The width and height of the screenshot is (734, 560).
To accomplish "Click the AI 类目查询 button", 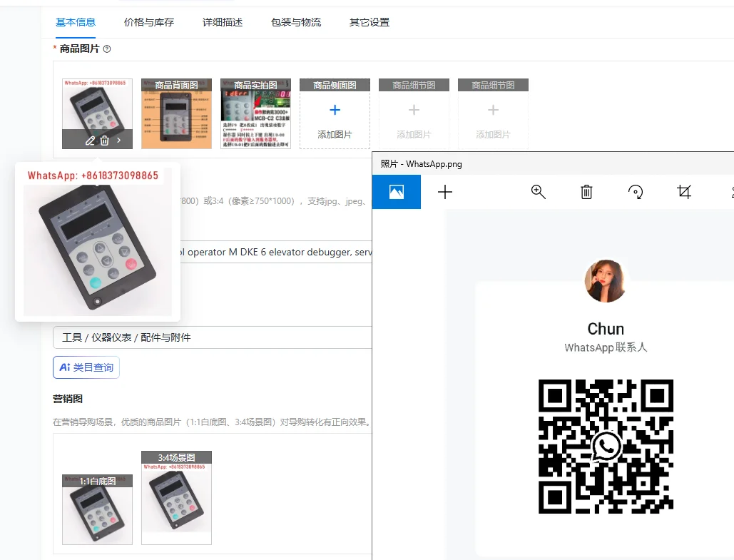I will [x=86, y=367].
